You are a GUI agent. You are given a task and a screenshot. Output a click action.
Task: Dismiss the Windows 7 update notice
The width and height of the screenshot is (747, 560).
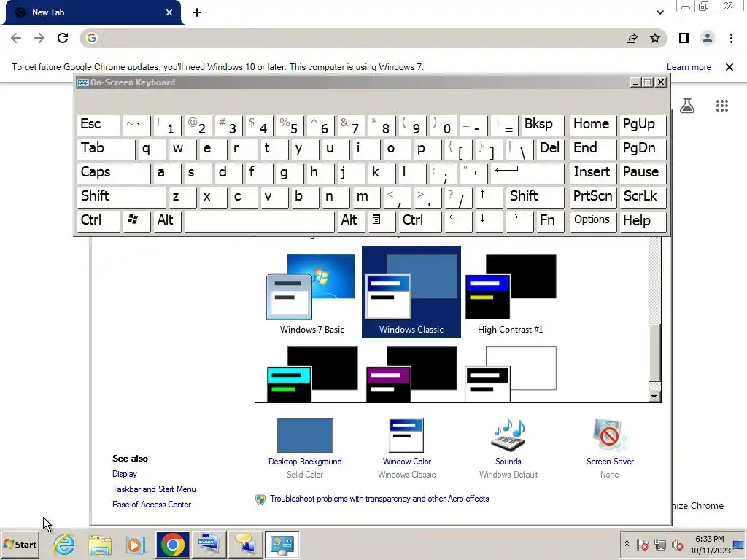[x=729, y=67]
